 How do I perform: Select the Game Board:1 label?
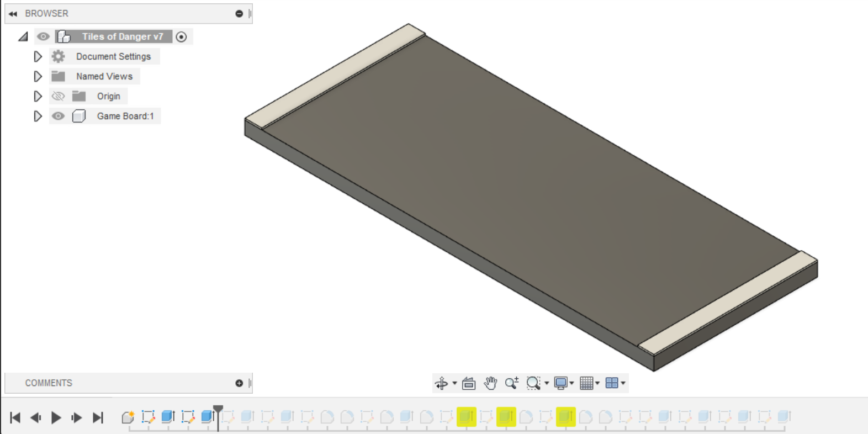[125, 116]
